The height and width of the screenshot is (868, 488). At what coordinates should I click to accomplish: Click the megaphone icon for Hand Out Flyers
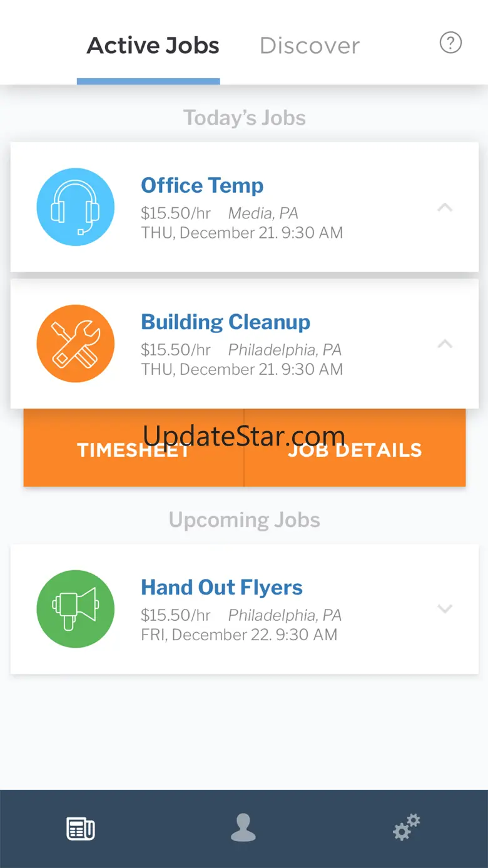[76, 608]
